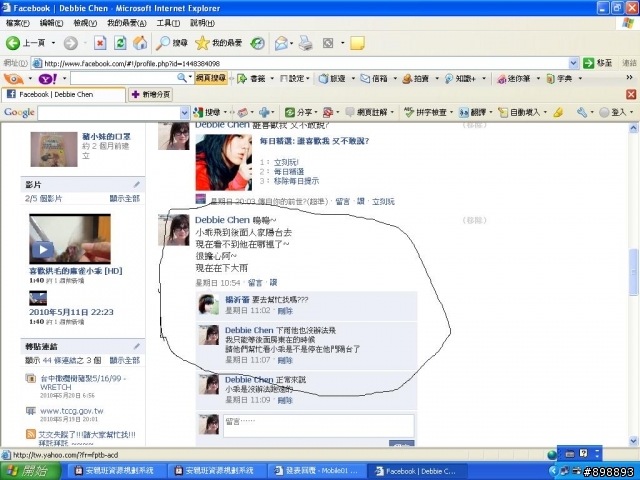Click the scrollbar up arrow

[633, 128]
